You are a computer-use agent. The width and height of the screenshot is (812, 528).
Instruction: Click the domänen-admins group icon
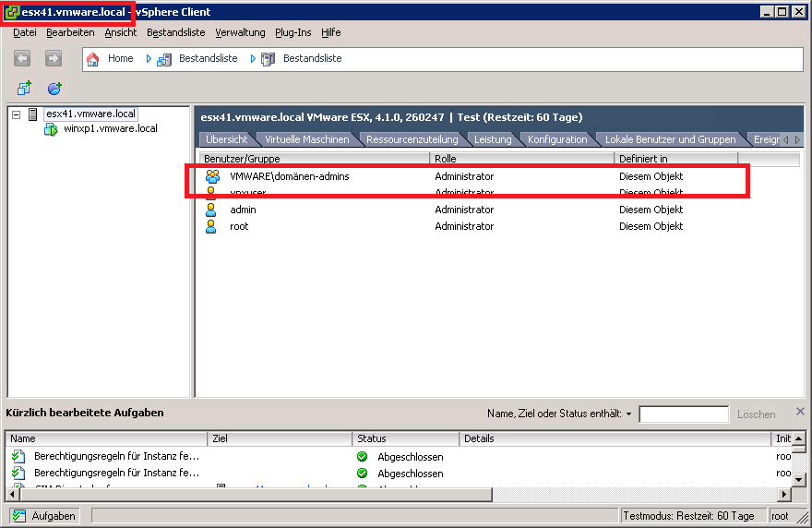point(212,176)
